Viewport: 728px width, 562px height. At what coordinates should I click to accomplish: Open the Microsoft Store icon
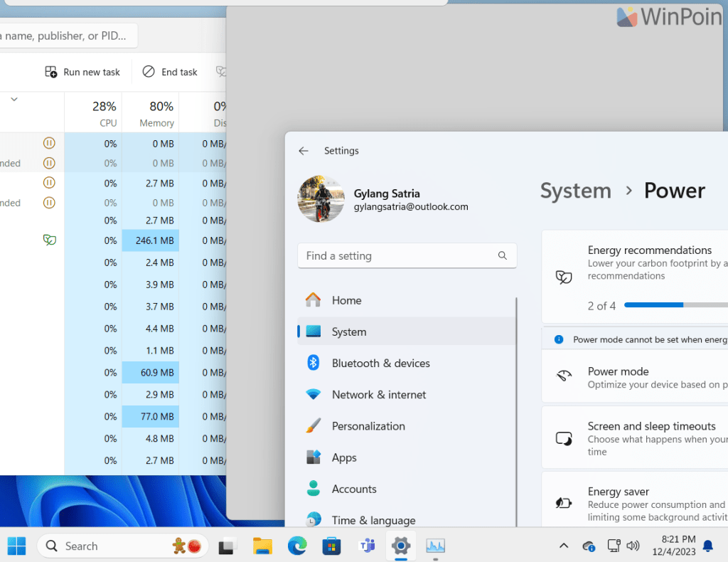point(332,546)
